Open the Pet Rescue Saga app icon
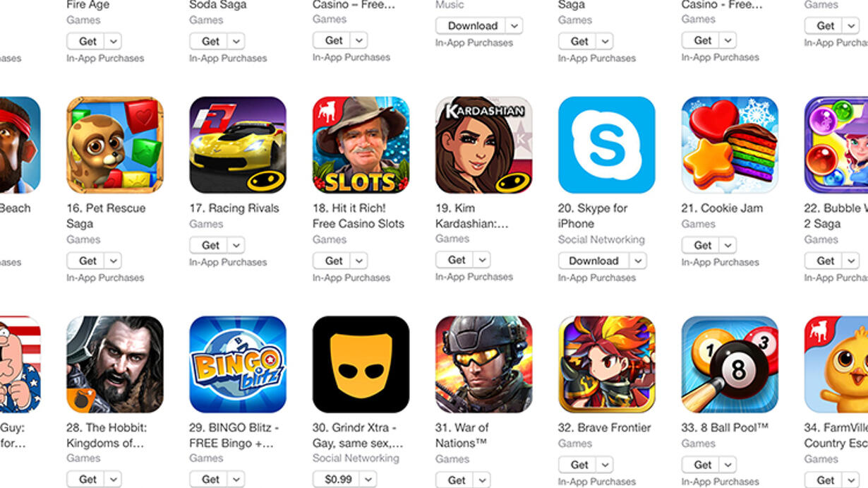The image size is (868, 488). pyautogui.click(x=115, y=145)
